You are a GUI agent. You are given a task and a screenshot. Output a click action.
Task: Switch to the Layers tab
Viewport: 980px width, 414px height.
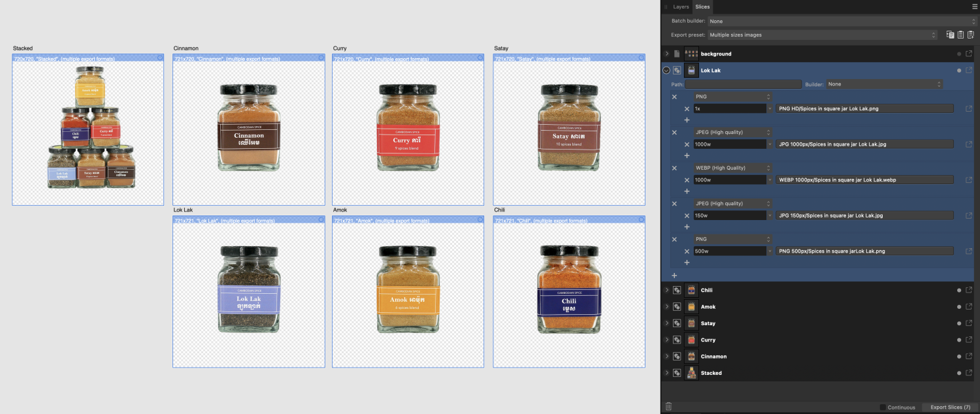tap(681, 7)
